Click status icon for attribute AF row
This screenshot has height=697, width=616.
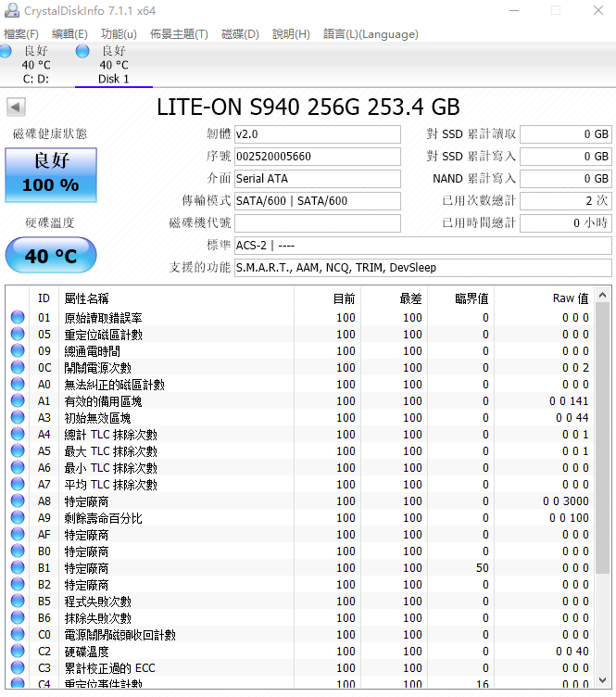(18, 534)
